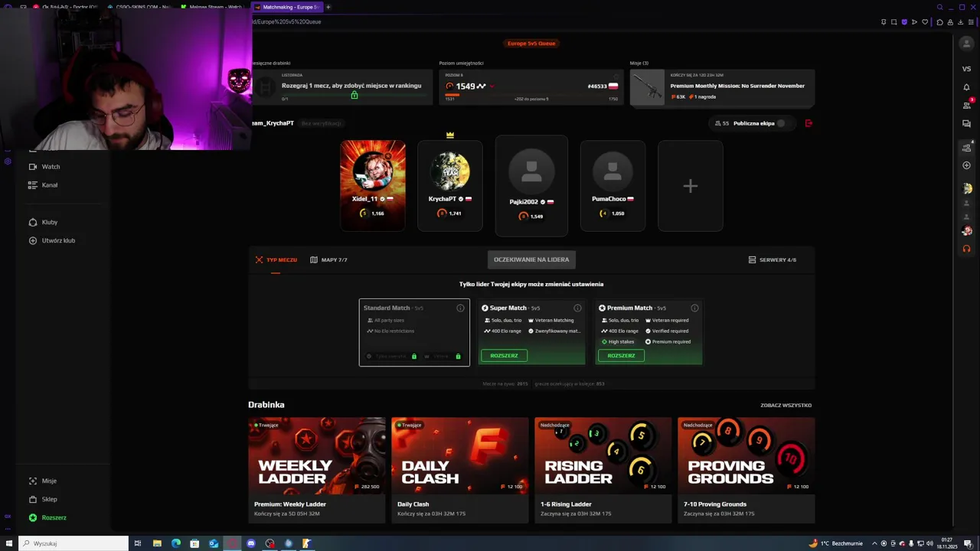Screen dimensions: 980x551
Task: Switch to MAPY 7/7 tab
Action: coord(328,259)
